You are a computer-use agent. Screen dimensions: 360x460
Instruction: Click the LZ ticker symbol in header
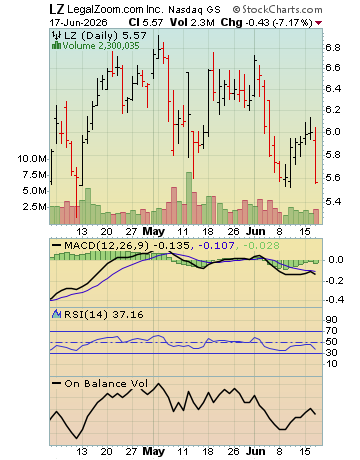[56, 9]
